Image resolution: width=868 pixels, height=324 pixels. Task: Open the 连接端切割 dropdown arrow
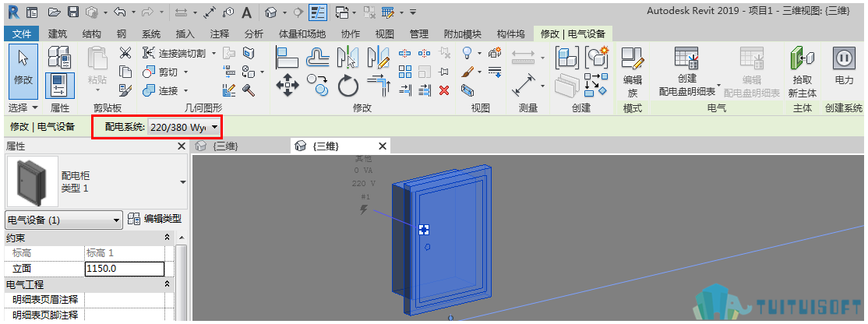click(x=213, y=54)
